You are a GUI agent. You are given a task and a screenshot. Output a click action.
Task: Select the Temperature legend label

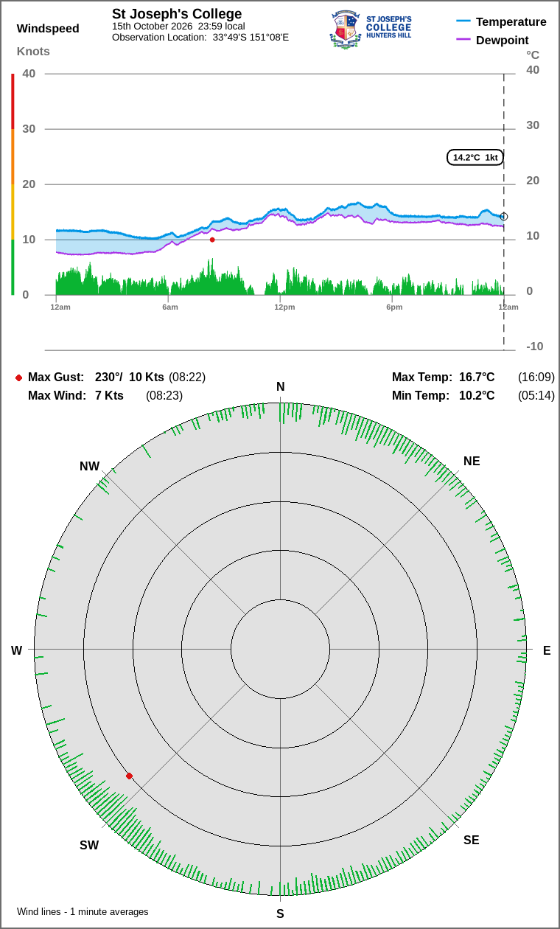511,22
